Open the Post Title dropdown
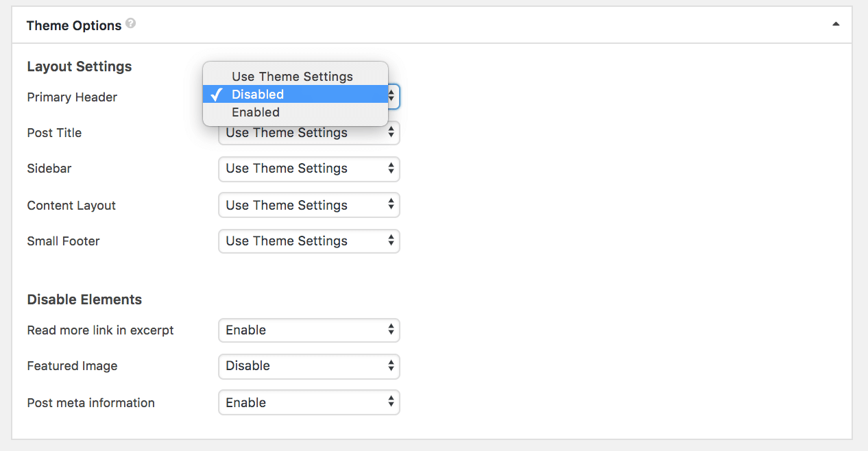The image size is (868, 451). click(x=309, y=133)
